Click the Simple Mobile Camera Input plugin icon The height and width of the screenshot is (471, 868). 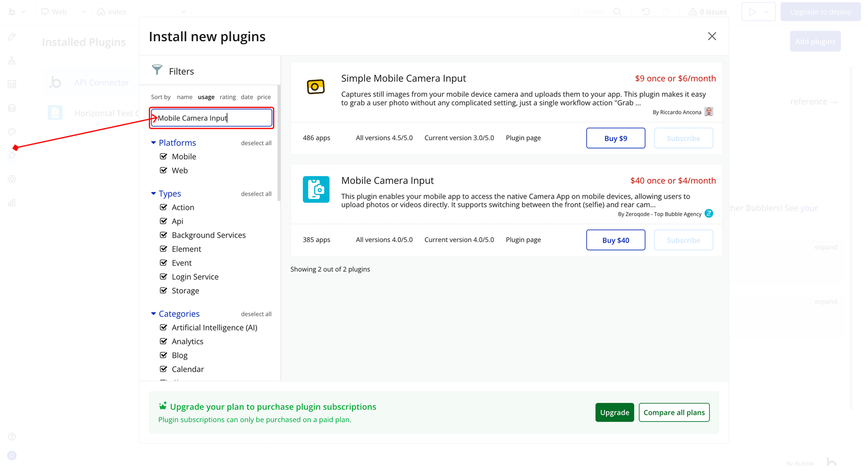pyautogui.click(x=316, y=87)
